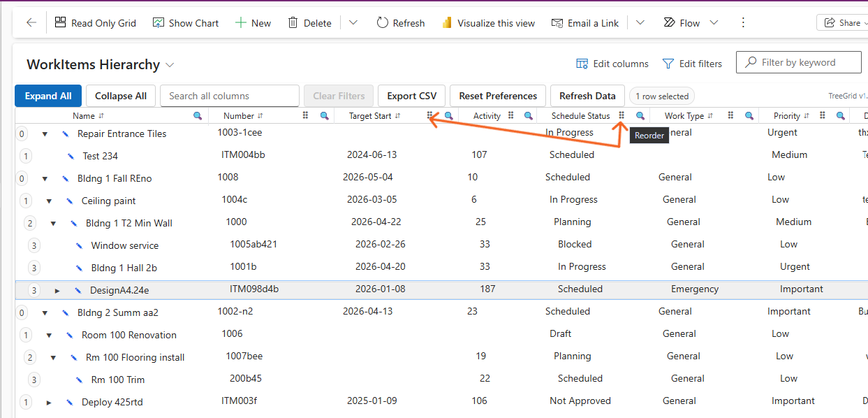This screenshot has height=418, width=868.
Task: Collapse Room 100 Renovation row
Action: [x=49, y=335]
